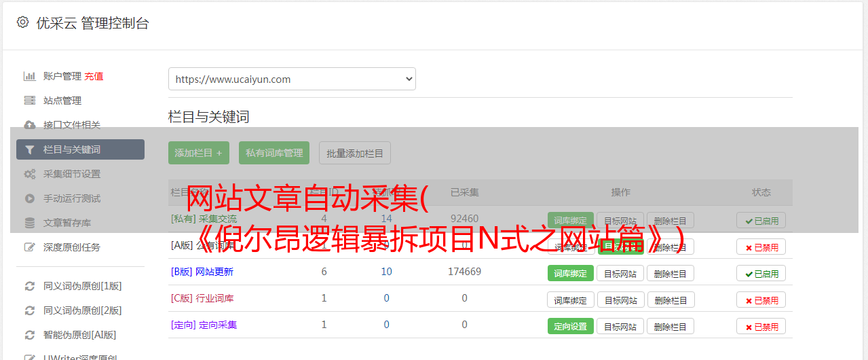The width and height of the screenshot is (868, 360).
Task: Click the 已采集 column header
Action: pyautogui.click(x=465, y=192)
